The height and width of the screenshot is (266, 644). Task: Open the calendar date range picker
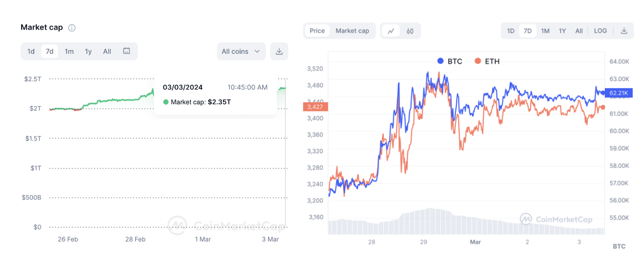click(127, 51)
